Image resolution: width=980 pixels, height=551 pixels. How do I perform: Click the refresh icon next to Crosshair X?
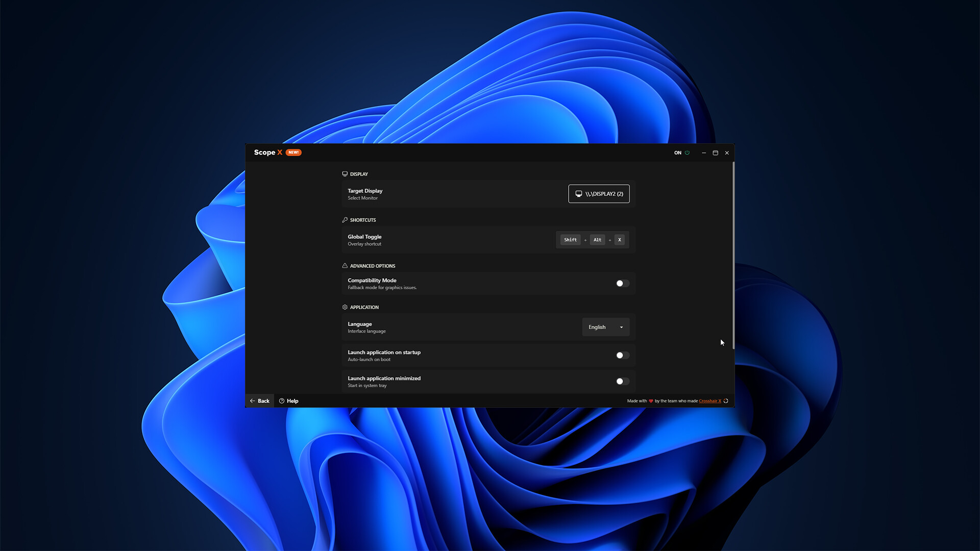(x=726, y=401)
